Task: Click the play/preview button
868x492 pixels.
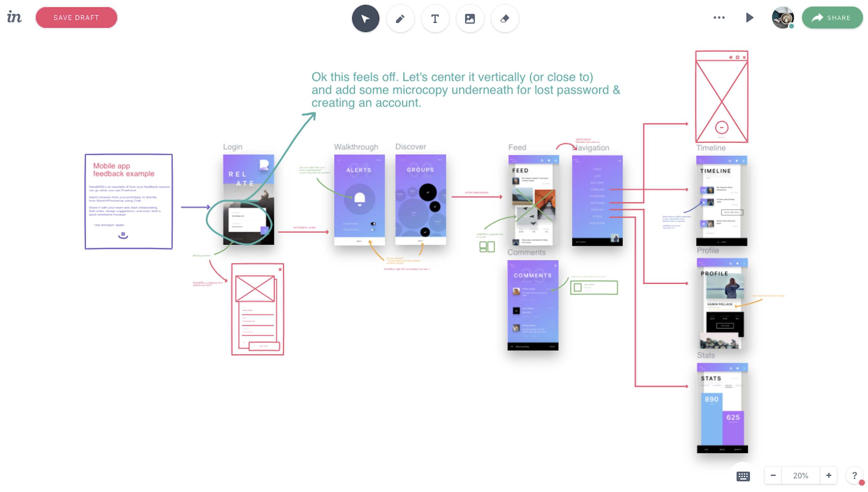Action: 751,18
